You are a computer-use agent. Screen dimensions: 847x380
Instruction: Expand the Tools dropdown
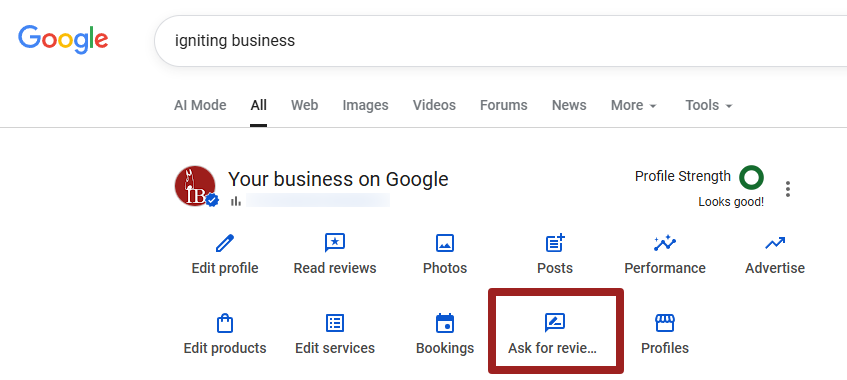(x=709, y=105)
